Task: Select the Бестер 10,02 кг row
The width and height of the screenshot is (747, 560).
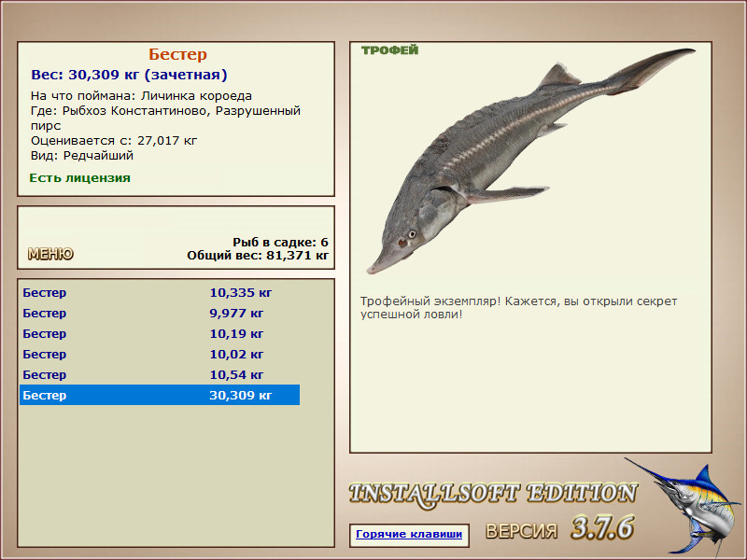Action: point(160,355)
